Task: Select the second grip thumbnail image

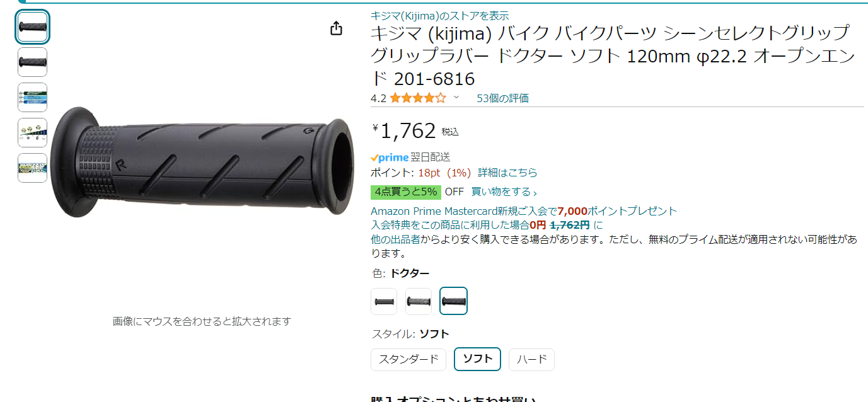Action: click(32, 62)
